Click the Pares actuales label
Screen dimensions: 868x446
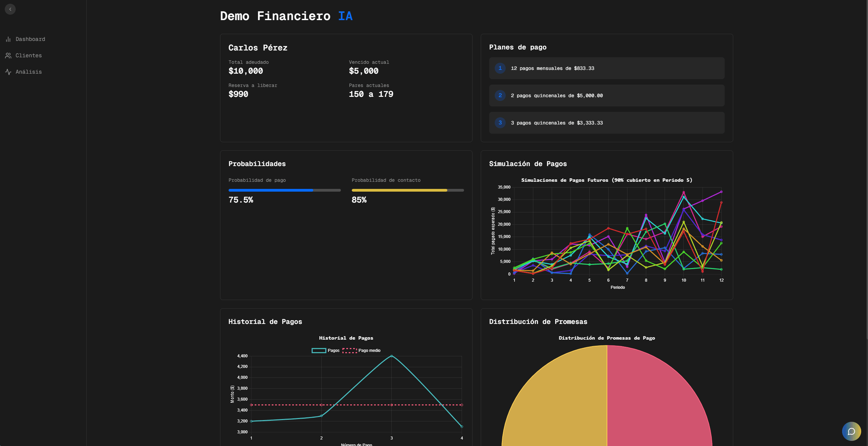369,85
